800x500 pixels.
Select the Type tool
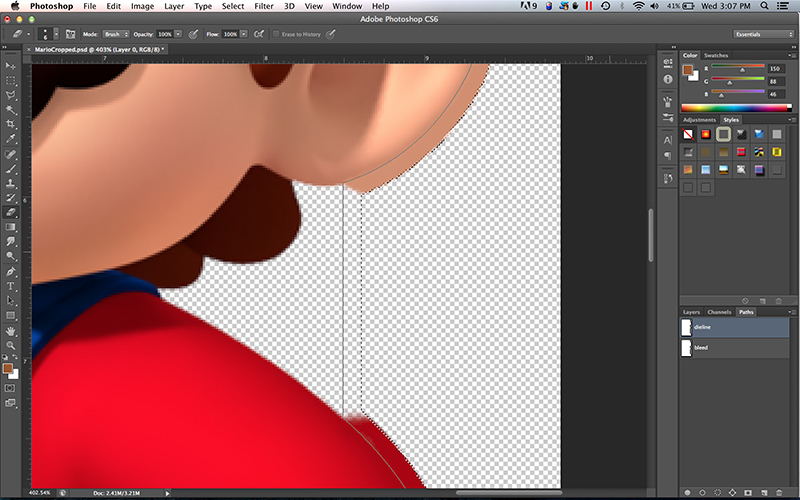coord(10,286)
